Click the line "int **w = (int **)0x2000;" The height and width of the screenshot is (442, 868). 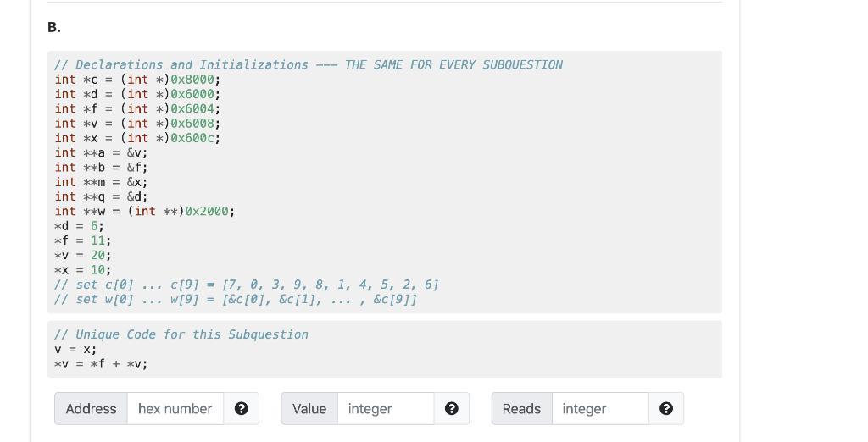[x=144, y=212]
